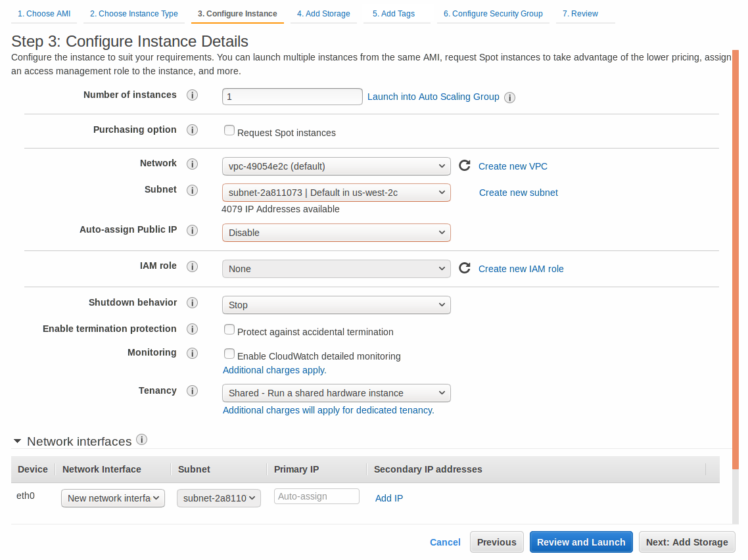This screenshot has width=748, height=560.
Task: Click info icon beside Network interfaces heading
Action: pos(141,440)
